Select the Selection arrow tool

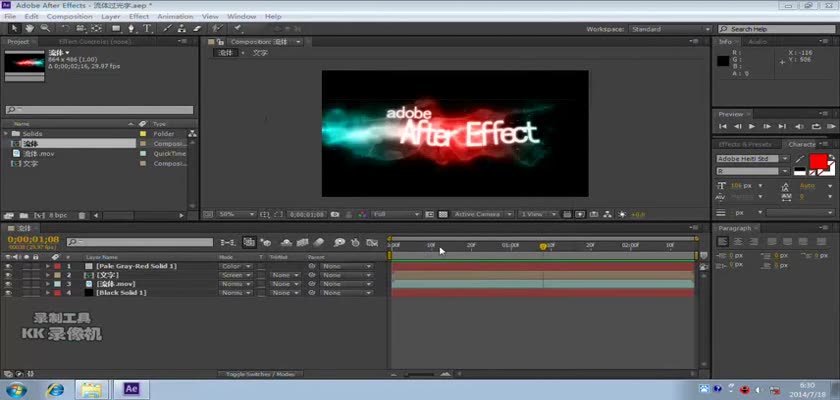pyautogui.click(x=14, y=28)
